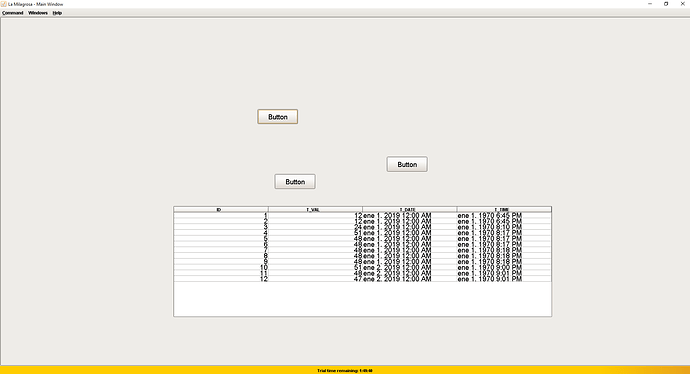Select the T_VAL cell showing 24

pos(316,227)
